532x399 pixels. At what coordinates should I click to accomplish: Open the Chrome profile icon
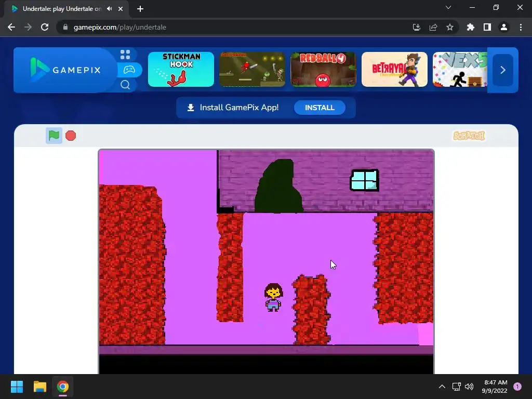coord(504,27)
